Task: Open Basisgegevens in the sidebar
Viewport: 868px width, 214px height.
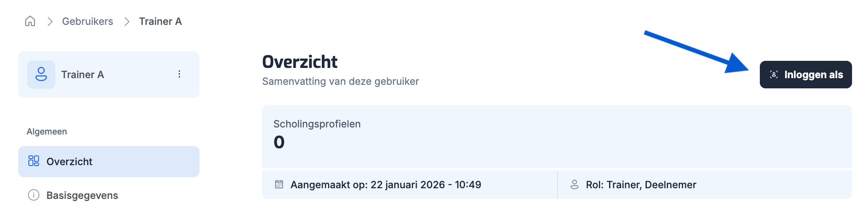Action: pos(82,195)
